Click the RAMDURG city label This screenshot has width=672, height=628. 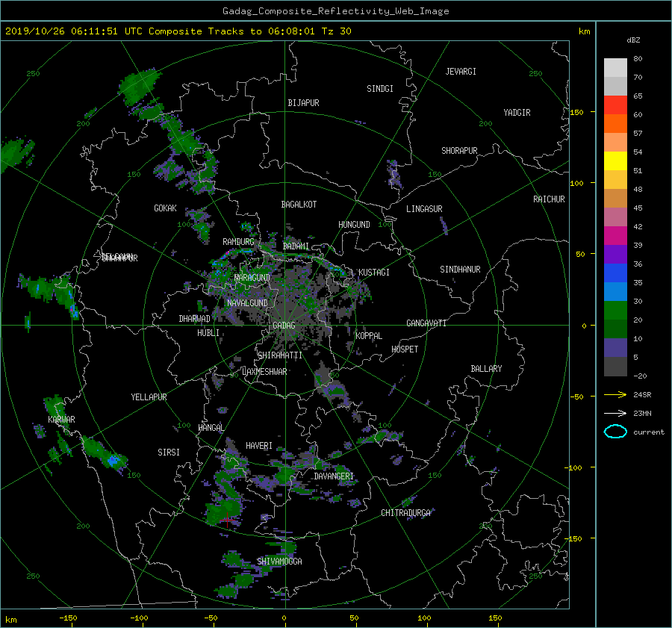click(x=238, y=242)
